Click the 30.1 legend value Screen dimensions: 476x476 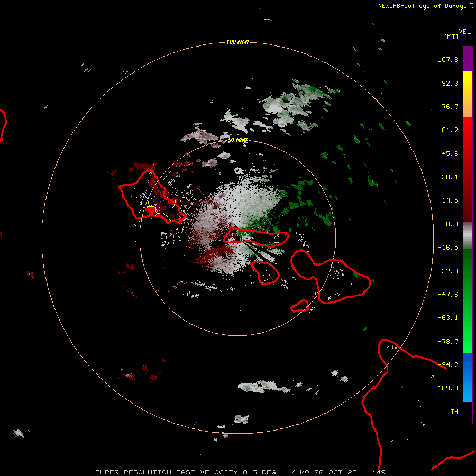pos(450,177)
